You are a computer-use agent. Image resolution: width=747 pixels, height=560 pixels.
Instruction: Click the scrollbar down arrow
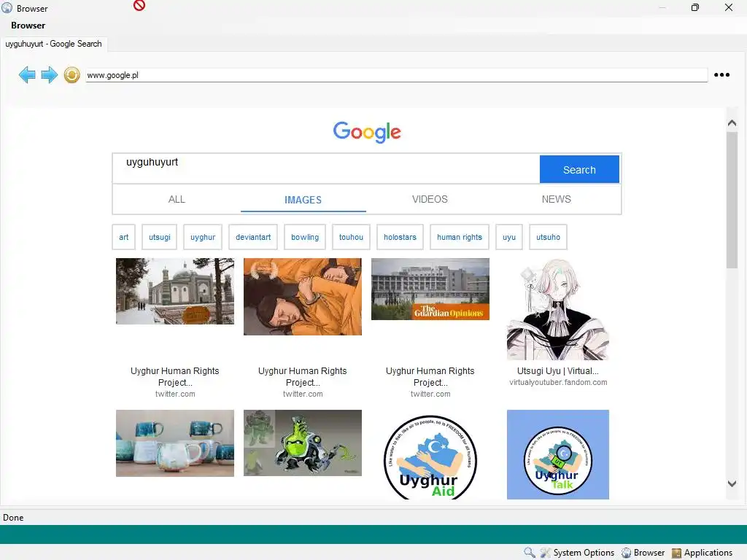pos(732,483)
